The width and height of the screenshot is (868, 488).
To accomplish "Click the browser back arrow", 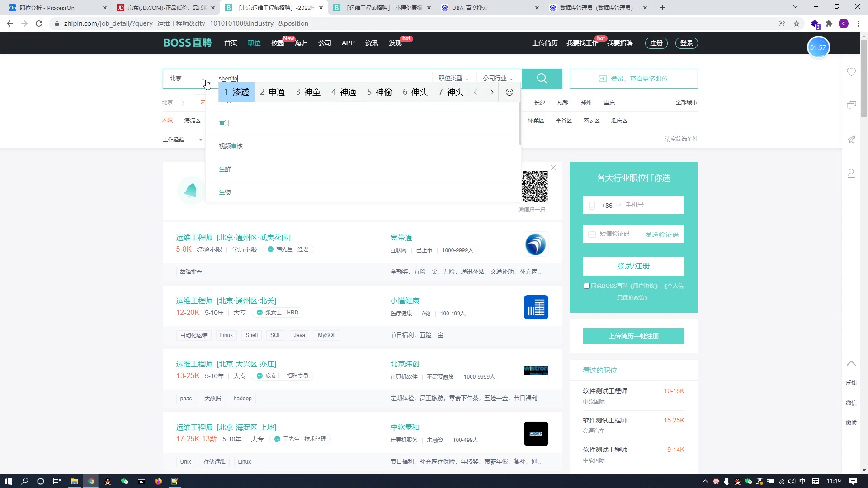I will pos(10,23).
